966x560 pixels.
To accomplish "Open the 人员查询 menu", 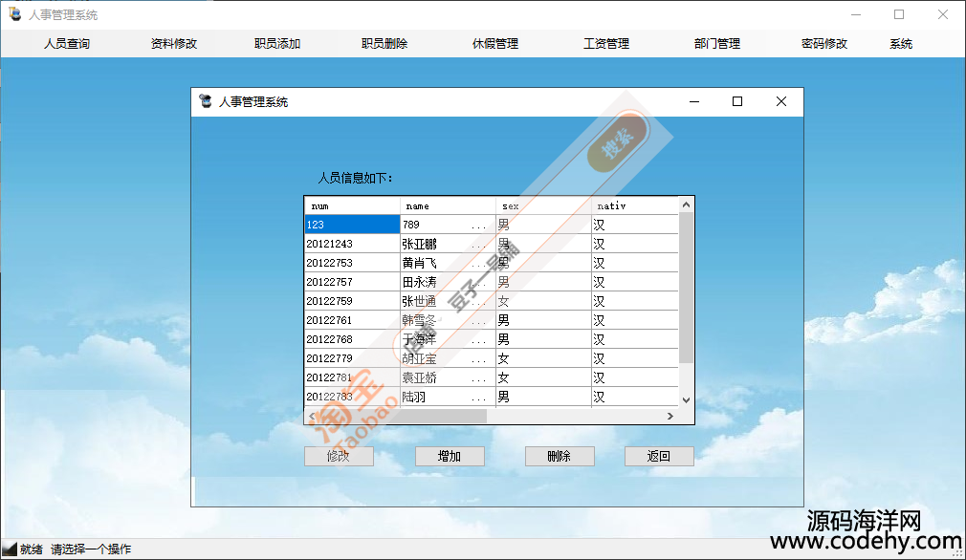I will [x=67, y=44].
